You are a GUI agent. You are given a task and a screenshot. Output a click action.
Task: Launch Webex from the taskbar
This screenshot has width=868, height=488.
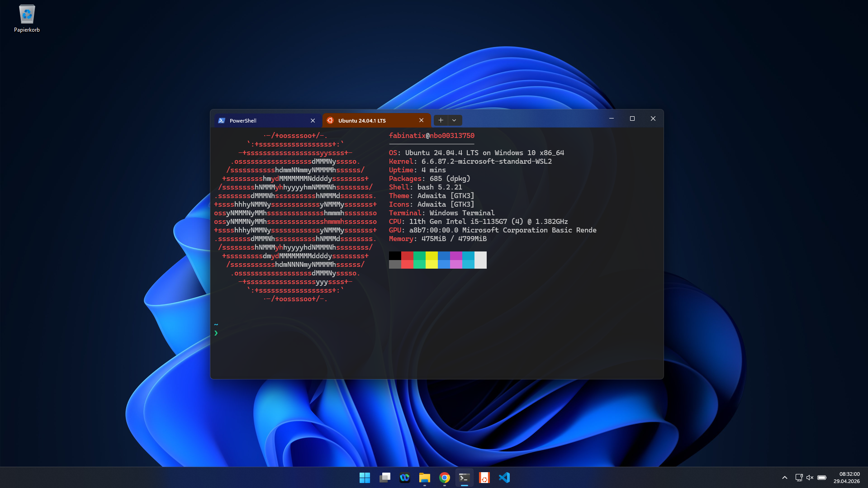(x=405, y=478)
